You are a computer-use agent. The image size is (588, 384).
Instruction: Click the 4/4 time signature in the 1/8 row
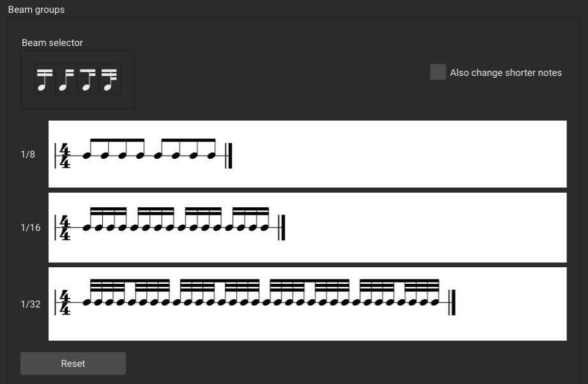64,155
